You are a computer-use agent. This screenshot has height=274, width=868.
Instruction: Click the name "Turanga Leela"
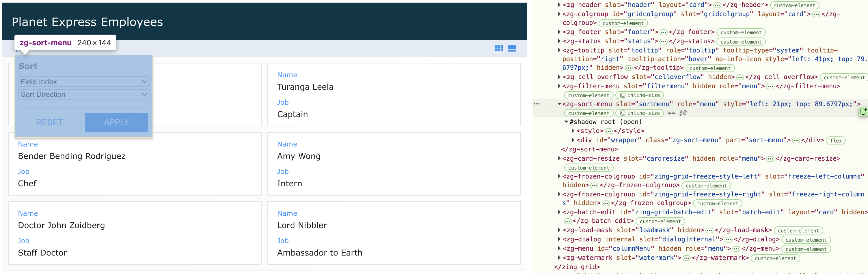point(305,87)
